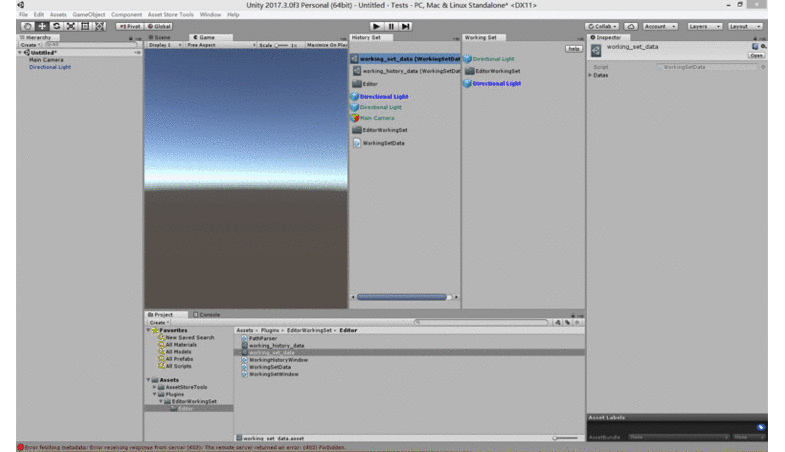Click Main Camera cube icon in History Set
785x452 pixels.
(x=354, y=118)
